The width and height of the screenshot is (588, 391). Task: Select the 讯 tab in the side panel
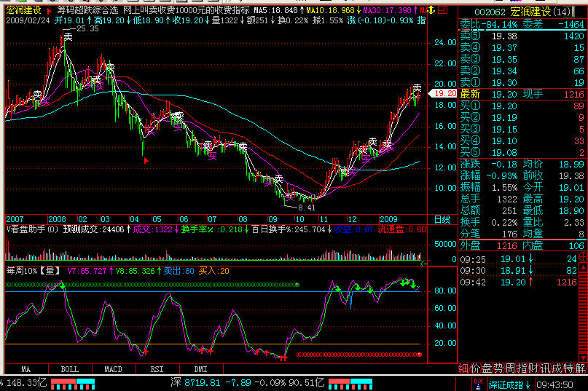coord(545,368)
